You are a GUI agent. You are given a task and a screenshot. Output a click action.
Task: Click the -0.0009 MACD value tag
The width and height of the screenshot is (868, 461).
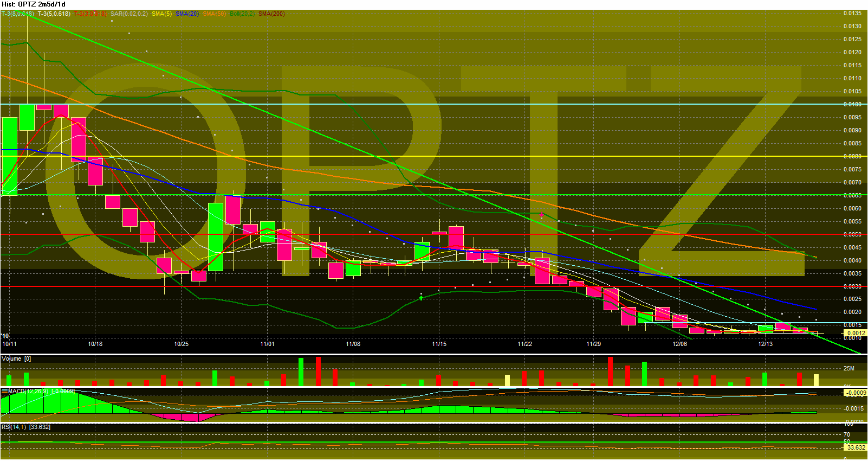[856, 393]
